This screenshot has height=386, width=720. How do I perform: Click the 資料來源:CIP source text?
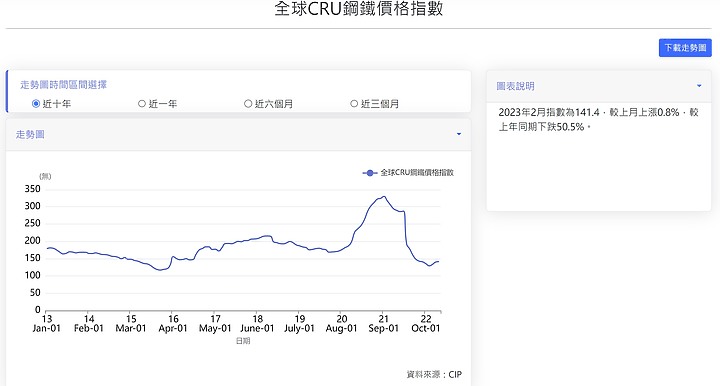pyautogui.click(x=434, y=375)
